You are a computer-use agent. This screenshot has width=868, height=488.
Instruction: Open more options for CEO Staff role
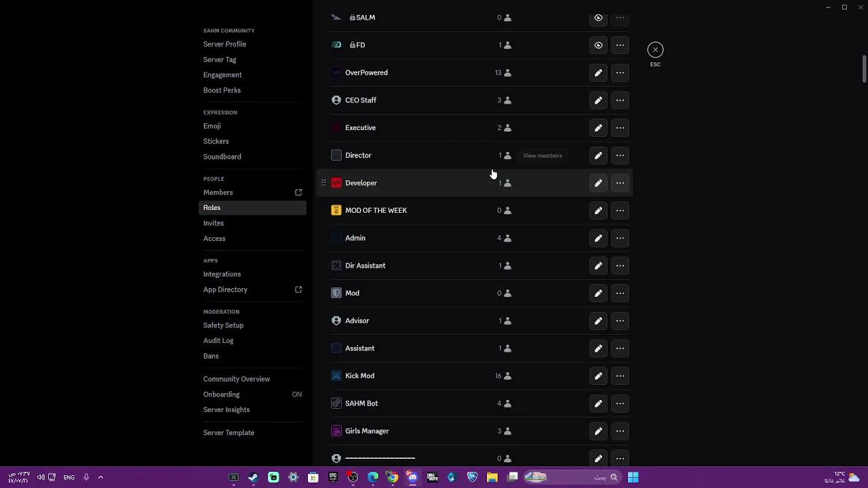tap(620, 100)
